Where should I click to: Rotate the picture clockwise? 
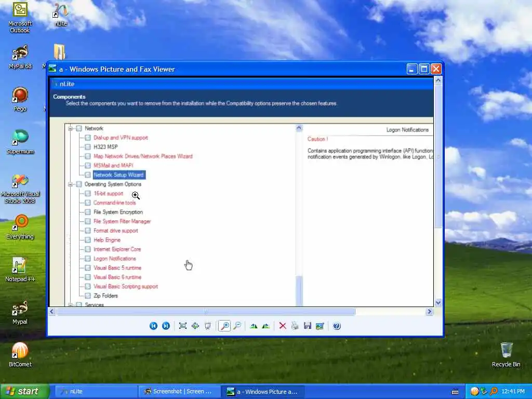pos(254,326)
